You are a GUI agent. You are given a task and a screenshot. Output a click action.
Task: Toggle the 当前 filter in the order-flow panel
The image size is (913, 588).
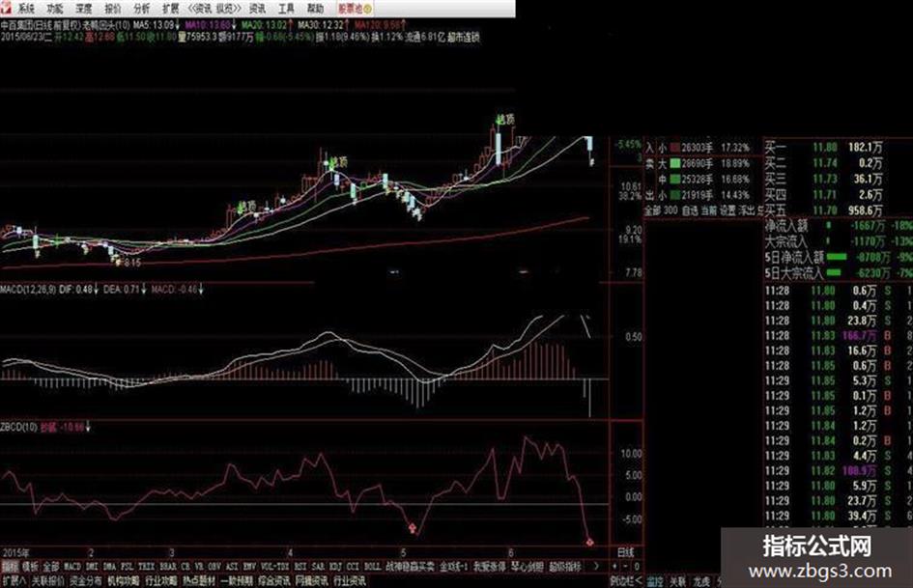[x=708, y=210]
